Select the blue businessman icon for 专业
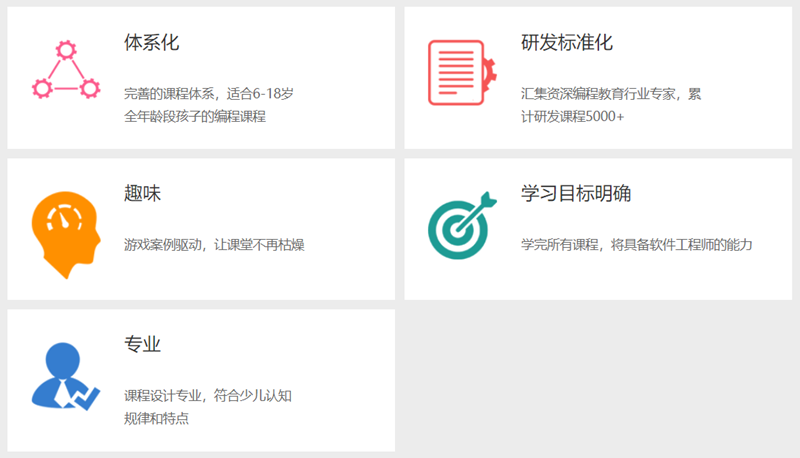The image size is (800, 458). [x=64, y=377]
